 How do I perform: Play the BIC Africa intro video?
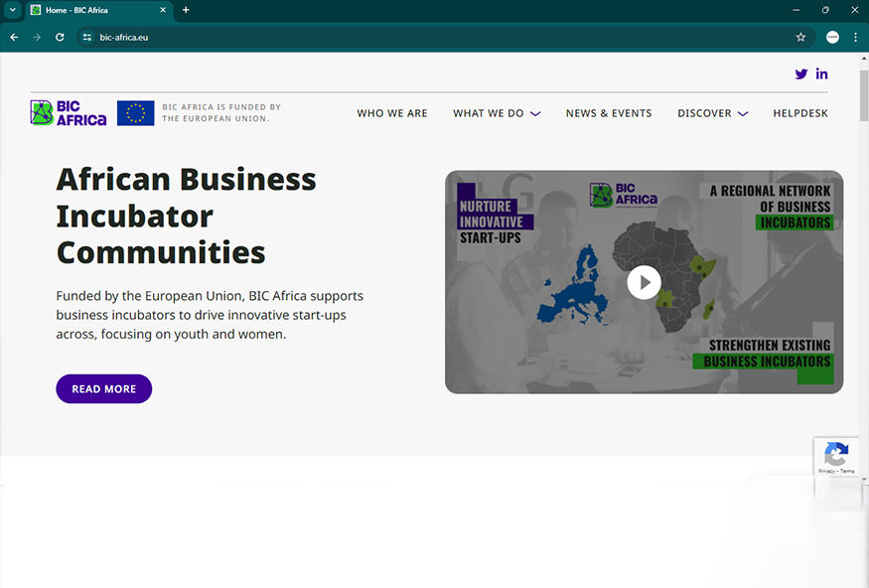644,282
